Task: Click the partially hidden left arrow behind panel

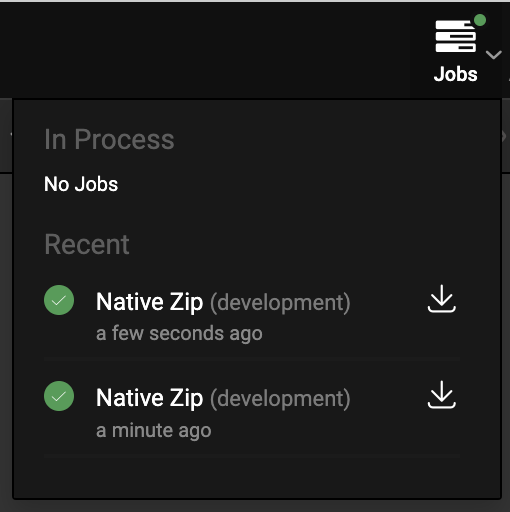Action: (x=11, y=135)
